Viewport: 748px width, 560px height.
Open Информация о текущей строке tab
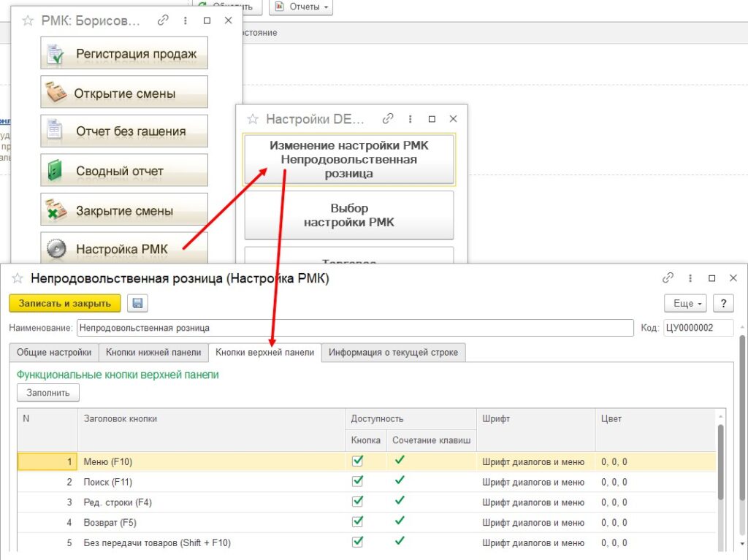393,353
